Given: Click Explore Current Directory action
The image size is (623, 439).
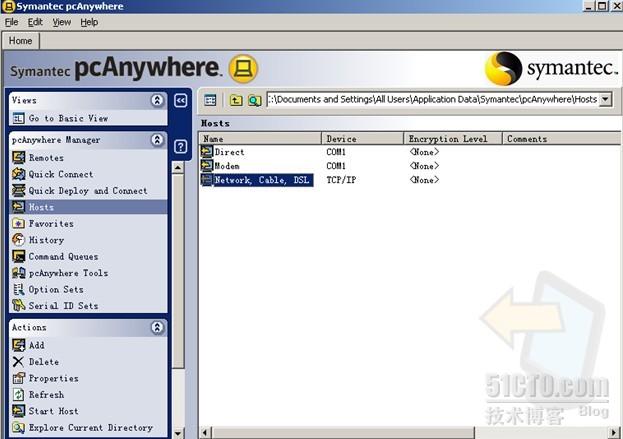Looking at the screenshot, I should tap(90, 428).
